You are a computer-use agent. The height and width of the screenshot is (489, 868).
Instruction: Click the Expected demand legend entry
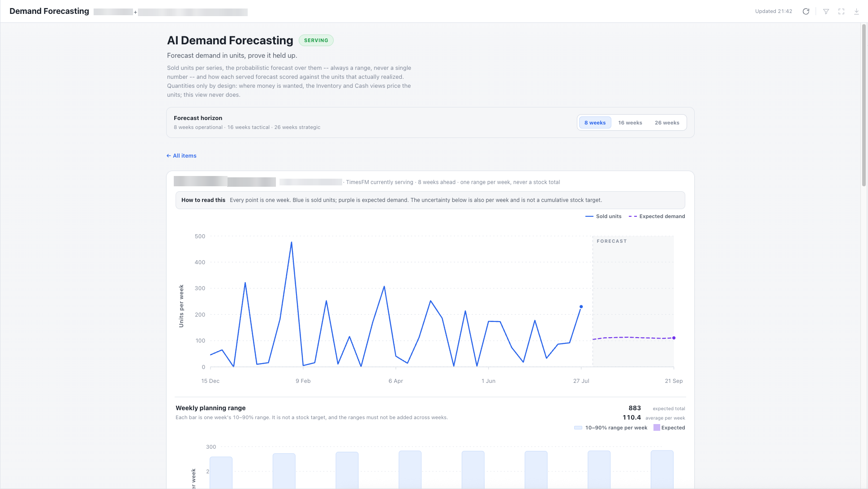pyautogui.click(x=657, y=216)
